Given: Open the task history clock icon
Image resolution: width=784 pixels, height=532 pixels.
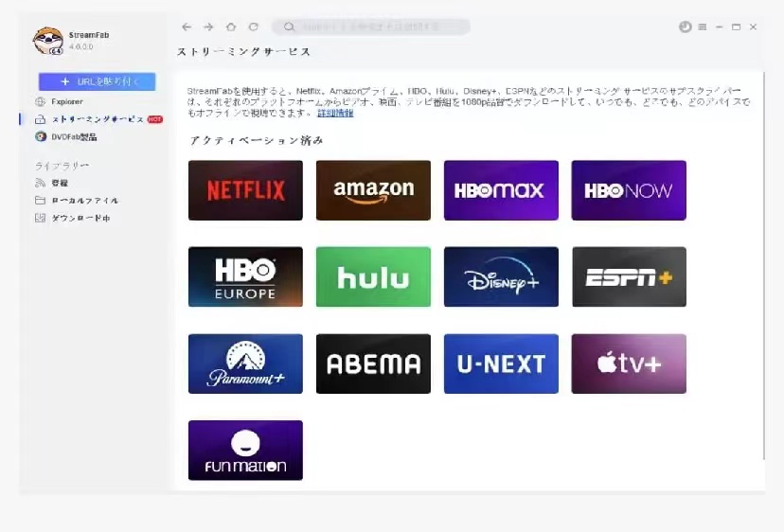Looking at the screenshot, I should pos(685,27).
